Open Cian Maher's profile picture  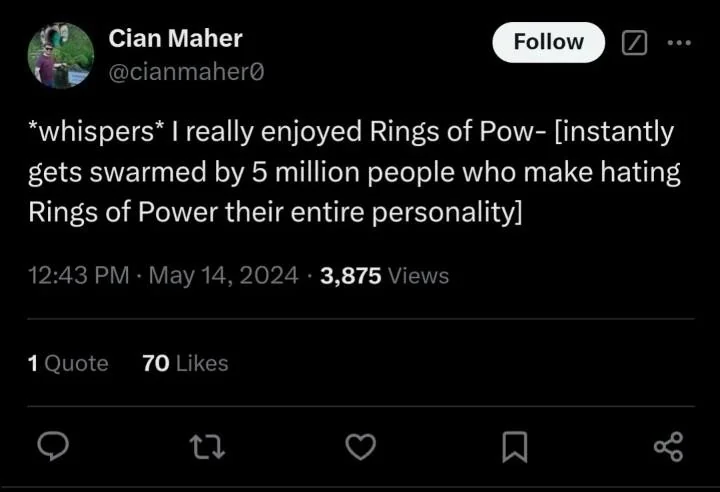61,56
